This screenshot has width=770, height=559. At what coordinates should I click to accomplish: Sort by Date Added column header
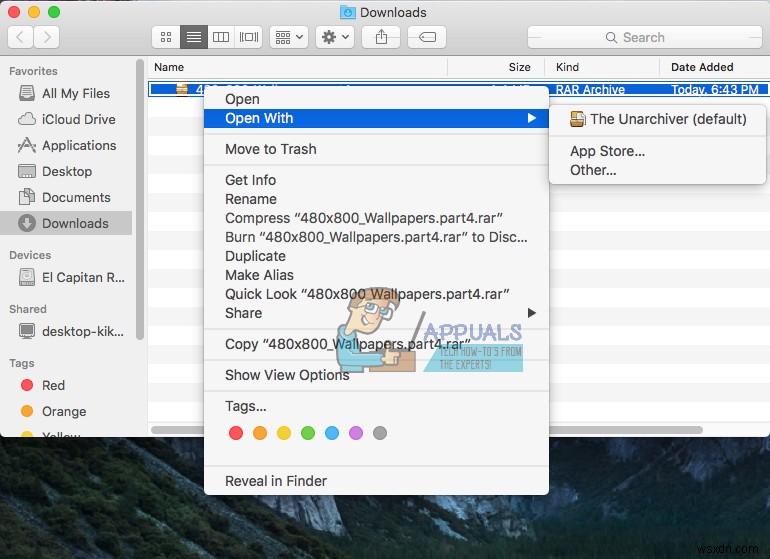tap(714, 67)
